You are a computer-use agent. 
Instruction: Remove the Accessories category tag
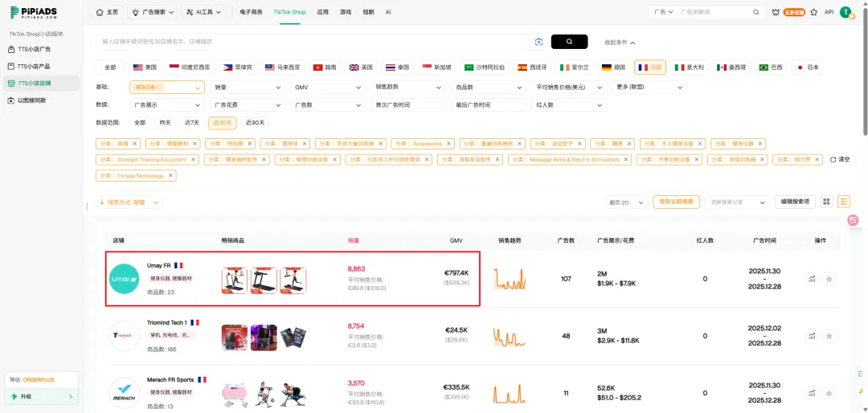(x=448, y=144)
